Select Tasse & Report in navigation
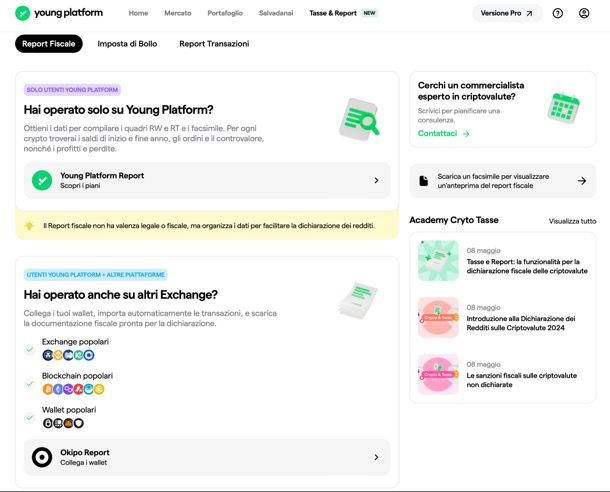 coord(333,13)
